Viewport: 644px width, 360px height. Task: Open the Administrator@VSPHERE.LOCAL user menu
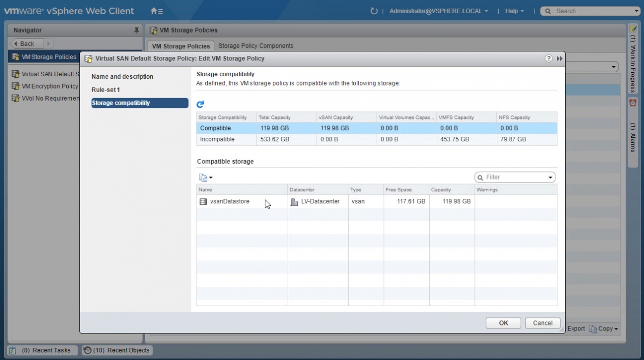[x=438, y=11]
